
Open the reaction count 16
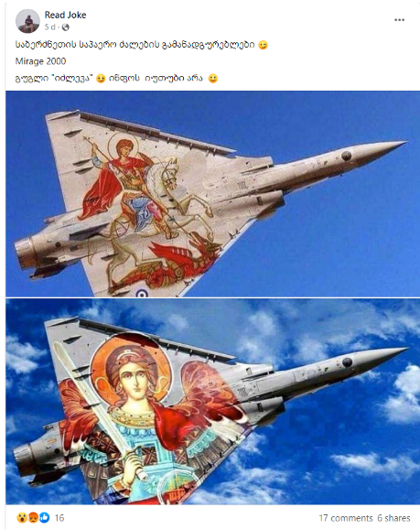pyautogui.click(x=59, y=517)
